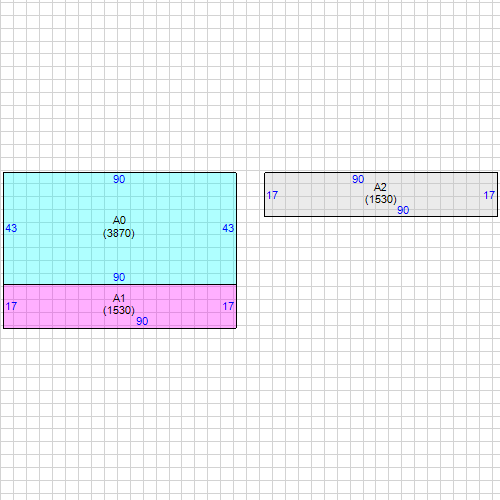Click the "17" label on A1's left side
The image size is (500, 500).
click(x=11, y=306)
